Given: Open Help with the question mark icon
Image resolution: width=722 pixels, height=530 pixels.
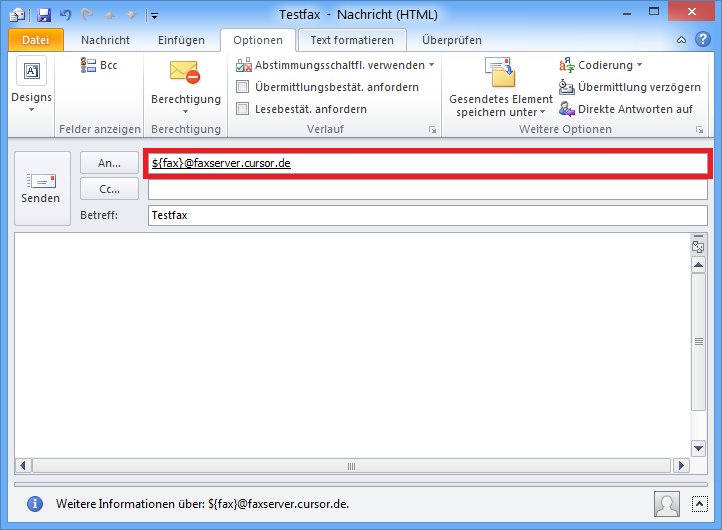Looking at the screenshot, I should (x=703, y=40).
